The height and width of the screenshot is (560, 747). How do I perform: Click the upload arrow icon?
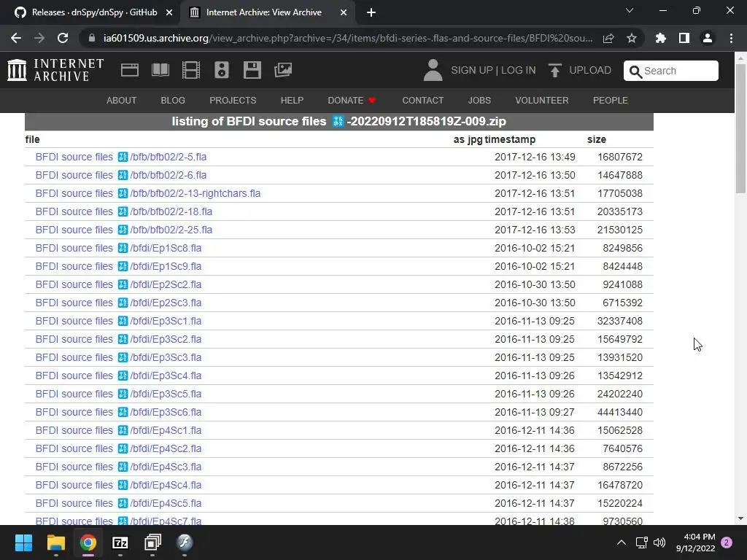tap(554, 70)
